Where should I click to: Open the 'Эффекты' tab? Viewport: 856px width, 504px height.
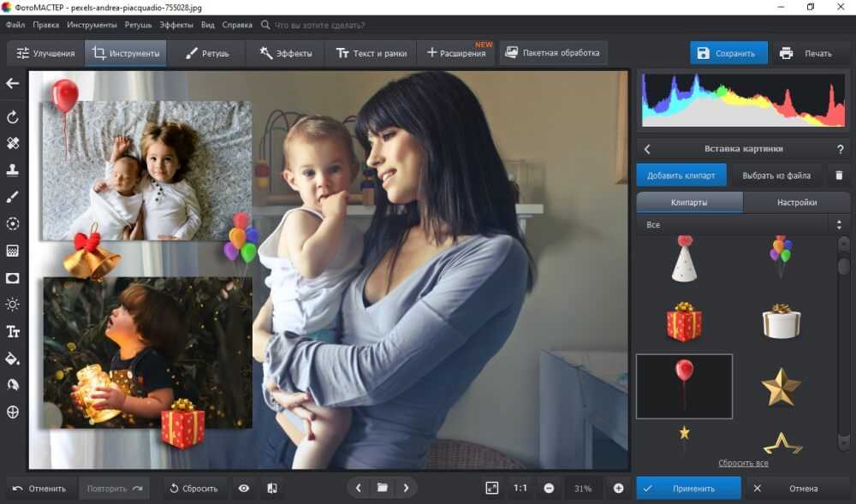[286, 53]
